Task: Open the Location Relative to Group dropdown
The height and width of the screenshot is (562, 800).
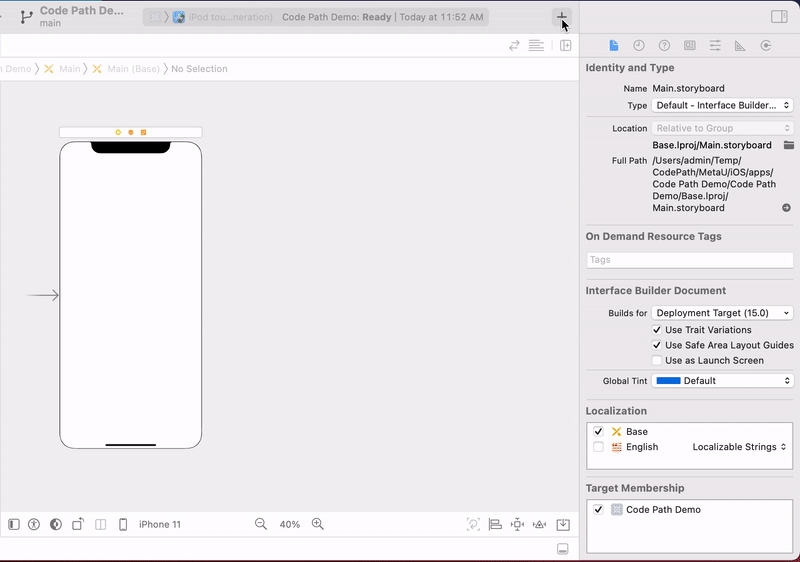Action: pos(722,128)
